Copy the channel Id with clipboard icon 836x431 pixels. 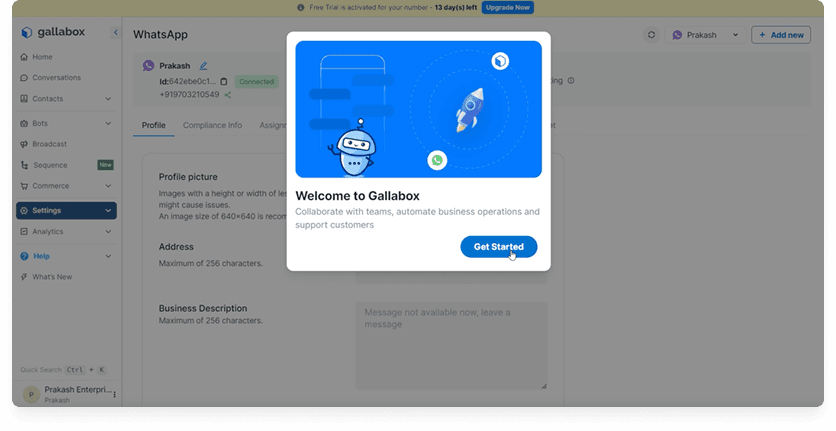click(x=224, y=82)
